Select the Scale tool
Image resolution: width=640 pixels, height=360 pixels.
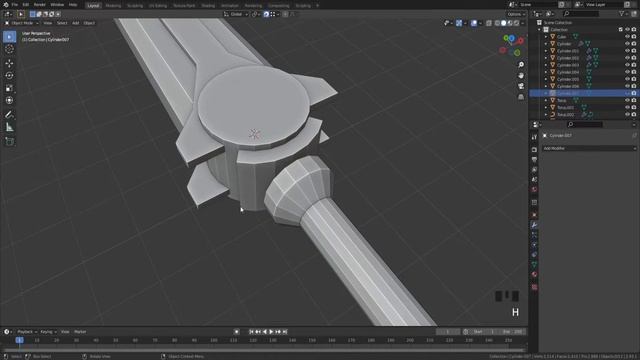pyautogui.click(x=9, y=88)
